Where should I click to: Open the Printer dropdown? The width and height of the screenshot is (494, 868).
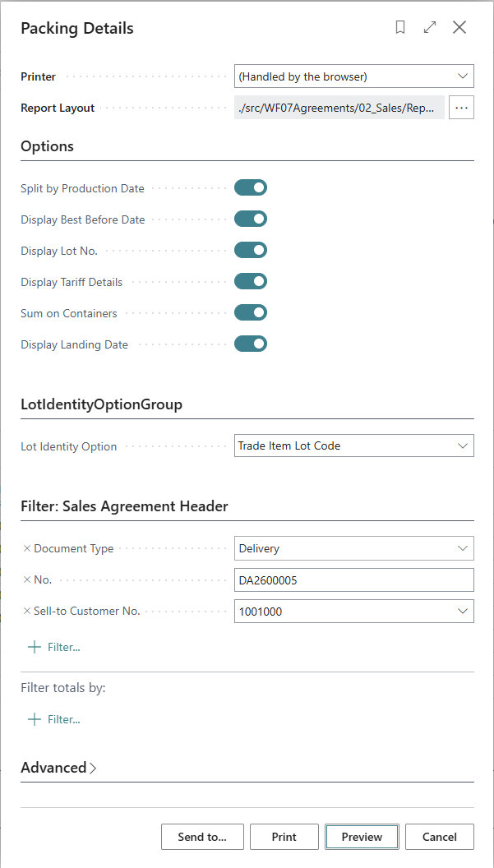(354, 76)
